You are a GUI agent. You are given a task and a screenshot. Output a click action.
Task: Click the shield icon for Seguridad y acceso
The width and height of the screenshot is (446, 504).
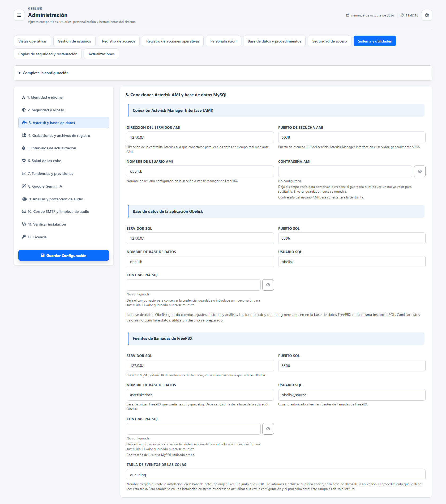point(24,110)
